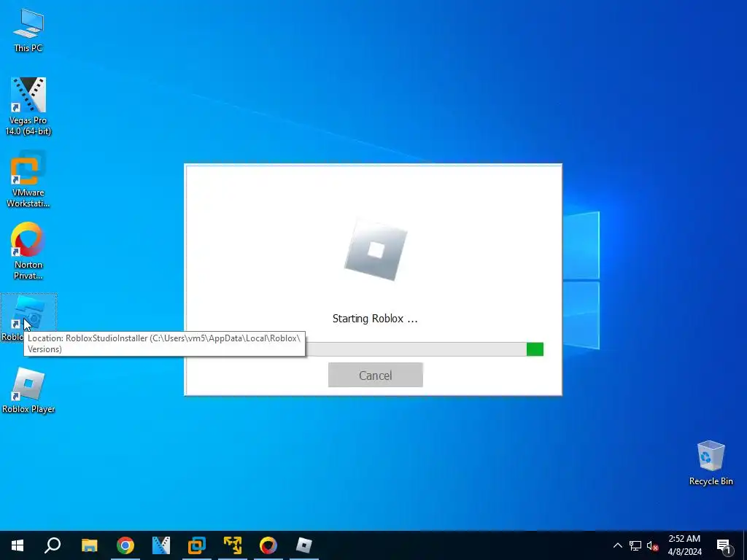Screen dimensions: 747x560
Task: Open the Windows Start menu
Action: [18, 545]
